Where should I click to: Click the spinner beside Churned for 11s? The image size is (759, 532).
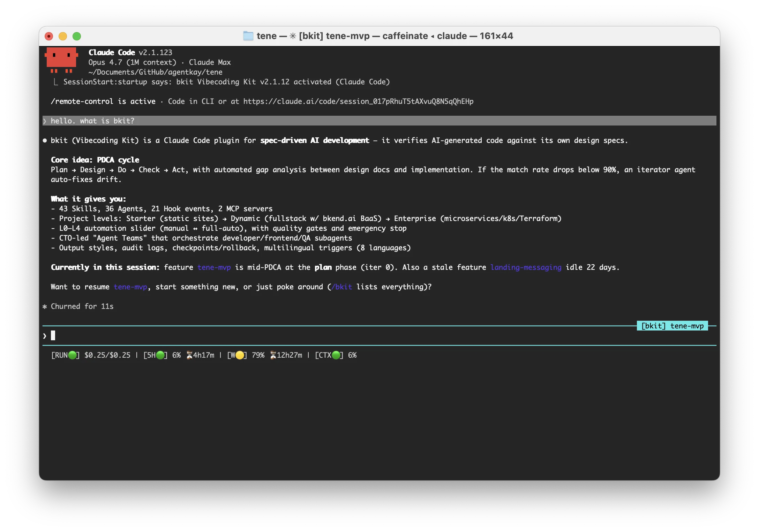pos(44,306)
